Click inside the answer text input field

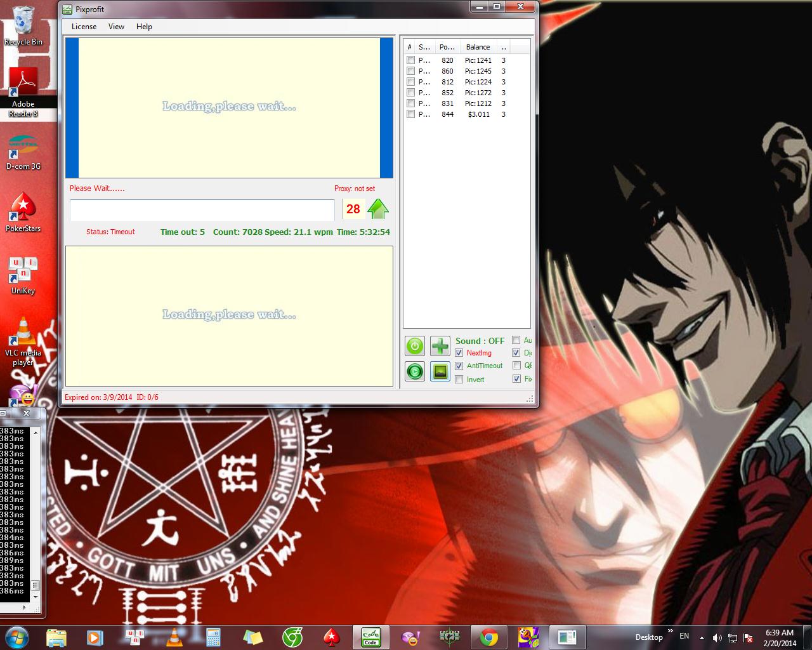point(202,210)
